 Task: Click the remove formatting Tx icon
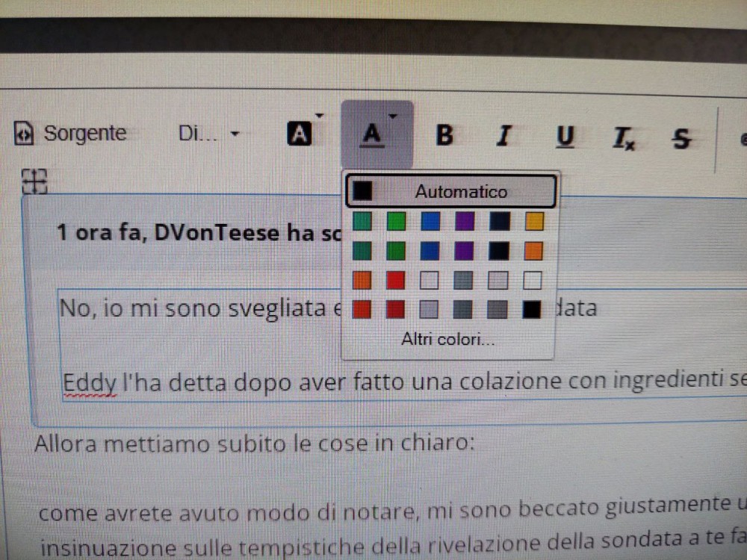pos(623,137)
